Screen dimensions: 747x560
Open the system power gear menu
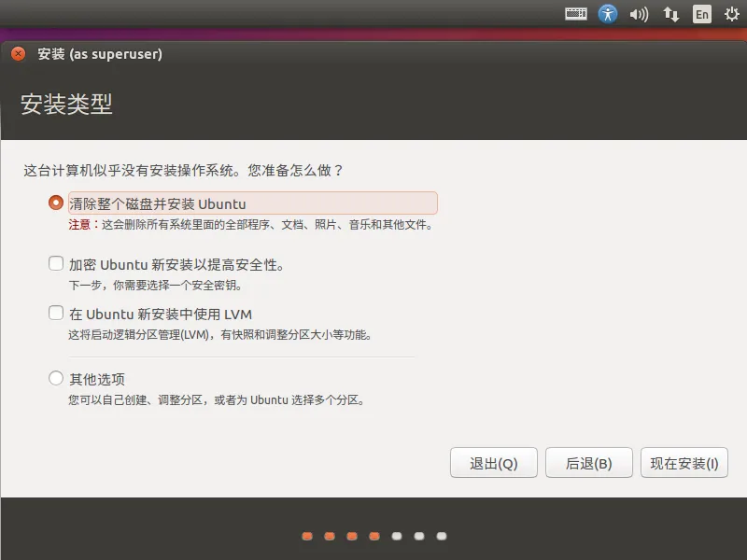[x=732, y=14]
